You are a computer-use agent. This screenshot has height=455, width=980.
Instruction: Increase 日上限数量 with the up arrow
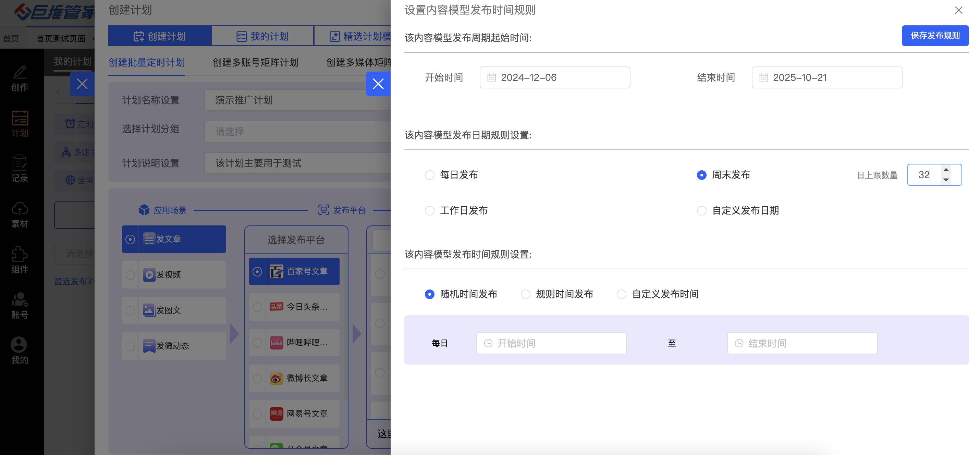(946, 170)
